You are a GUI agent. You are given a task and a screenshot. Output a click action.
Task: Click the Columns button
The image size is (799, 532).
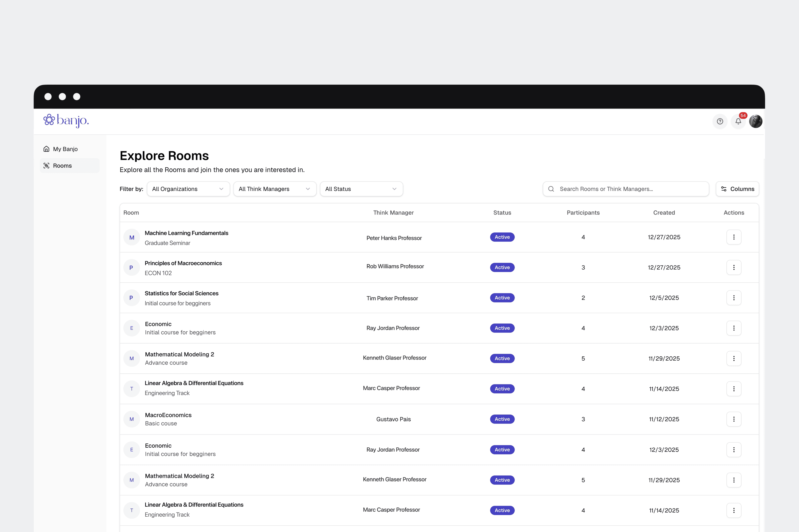pyautogui.click(x=737, y=189)
